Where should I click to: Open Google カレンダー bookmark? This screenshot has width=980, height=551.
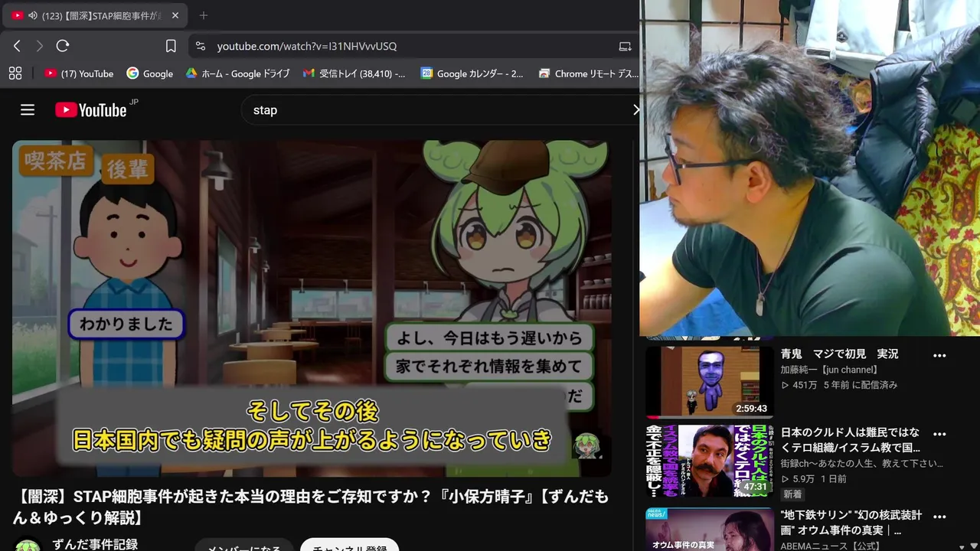[x=472, y=73]
